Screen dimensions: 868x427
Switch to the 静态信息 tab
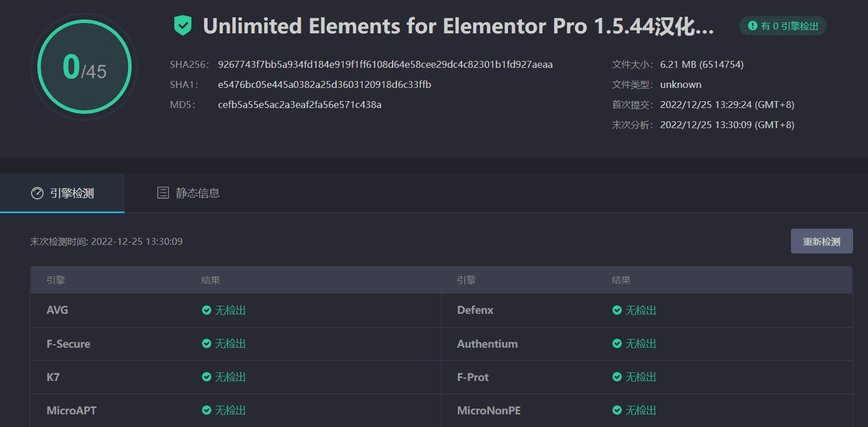(188, 193)
